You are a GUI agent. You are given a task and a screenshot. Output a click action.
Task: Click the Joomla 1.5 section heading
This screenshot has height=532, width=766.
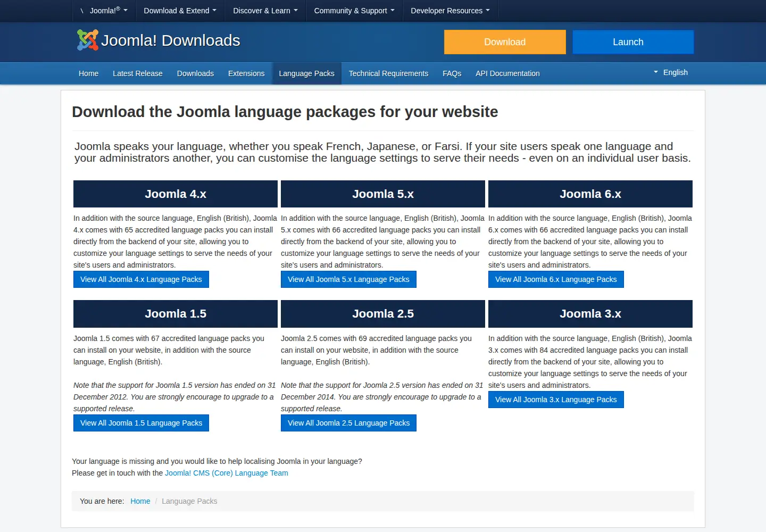[176, 314]
